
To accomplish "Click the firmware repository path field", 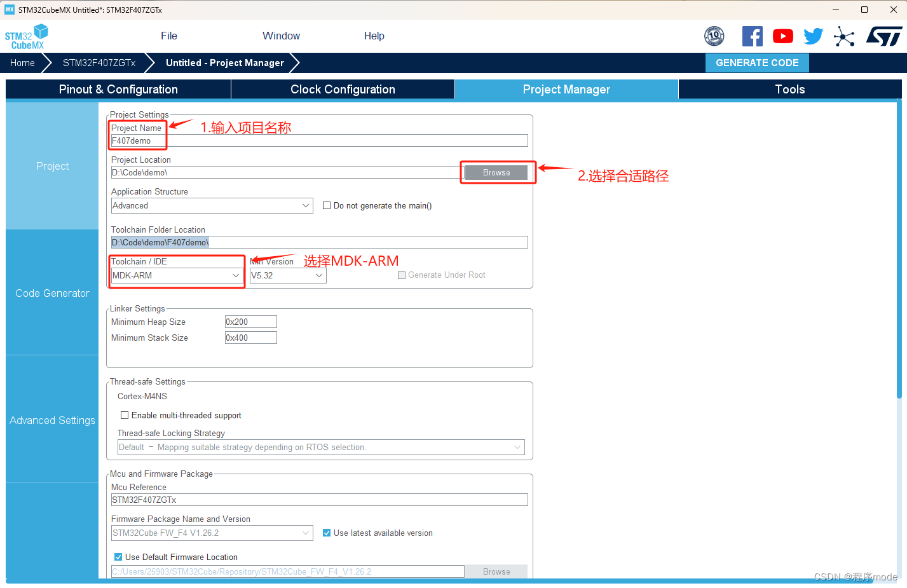I will 287,571.
